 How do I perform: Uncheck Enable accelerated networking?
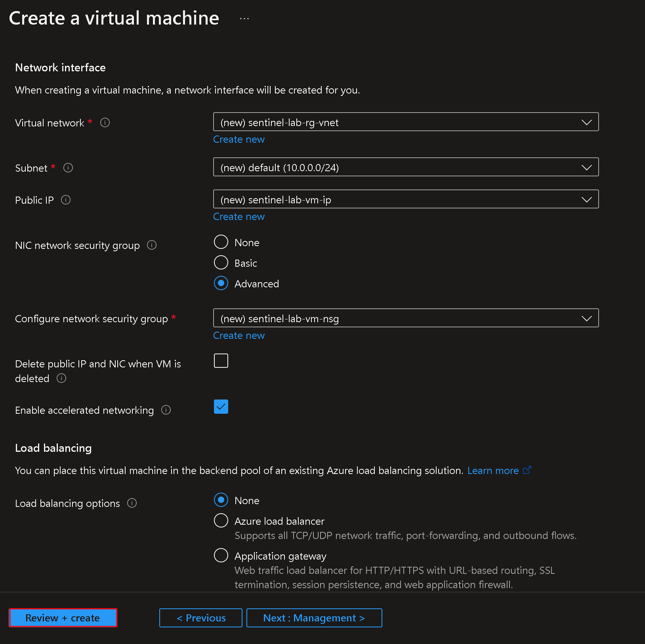pos(221,407)
